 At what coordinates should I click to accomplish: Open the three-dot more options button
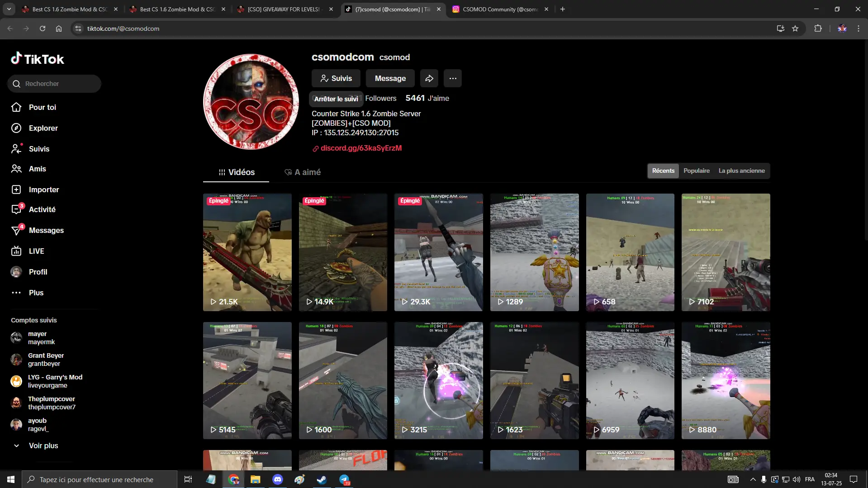tap(452, 78)
